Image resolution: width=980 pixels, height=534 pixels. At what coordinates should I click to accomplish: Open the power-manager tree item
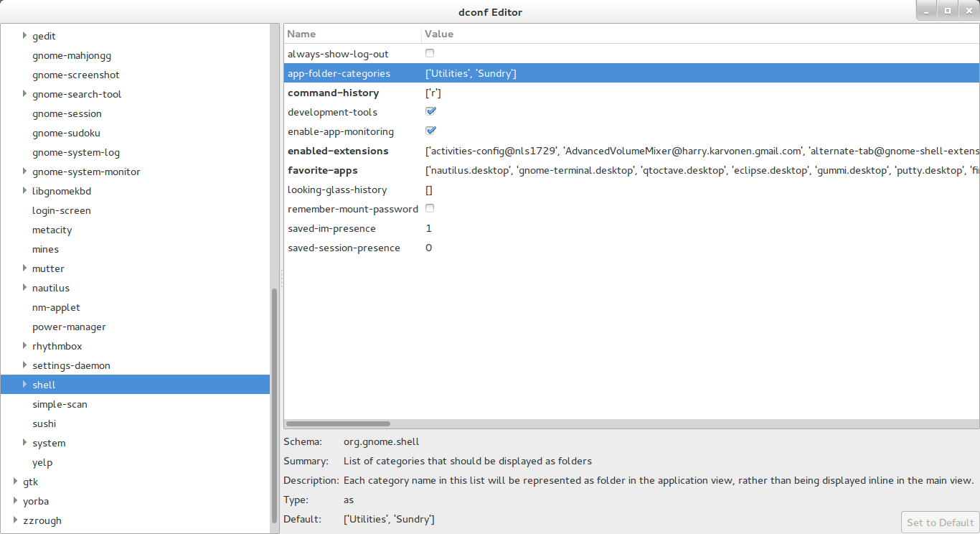pyautogui.click(x=69, y=327)
